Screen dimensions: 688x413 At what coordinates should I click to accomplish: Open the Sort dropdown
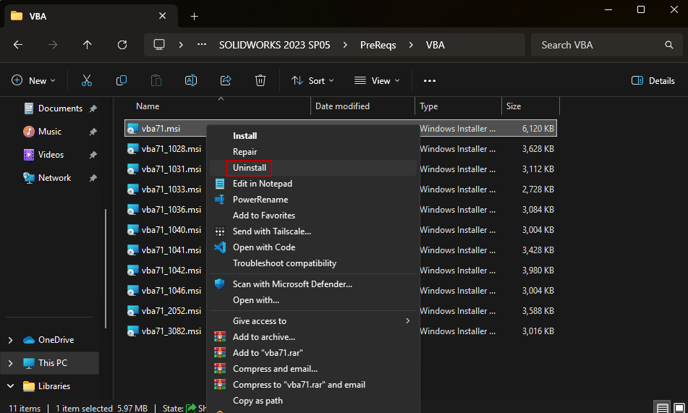pyautogui.click(x=312, y=81)
